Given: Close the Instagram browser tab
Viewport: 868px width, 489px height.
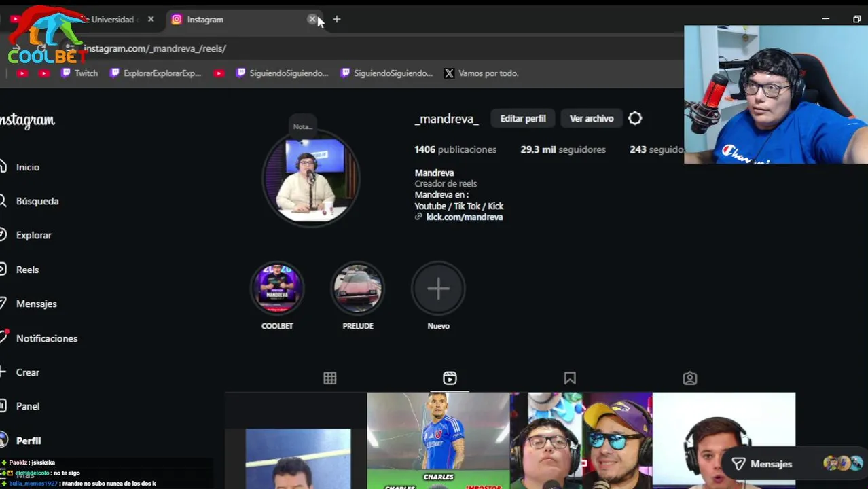Looking at the screenshot, I should (x=312, y=20).
